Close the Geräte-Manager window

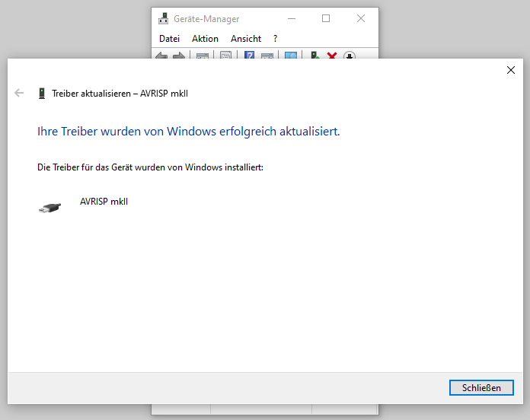pyautogui.click(x=361, y=18)
